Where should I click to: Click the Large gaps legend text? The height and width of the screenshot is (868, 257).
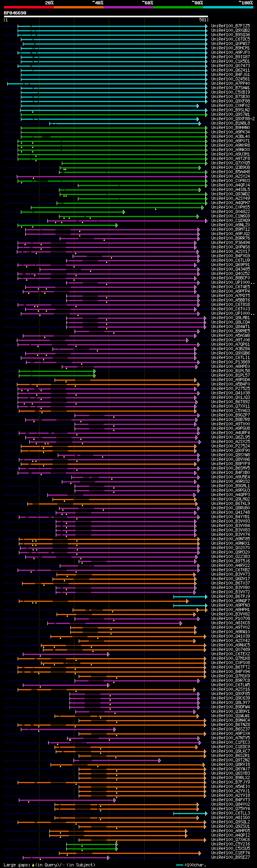coord(49,864)
